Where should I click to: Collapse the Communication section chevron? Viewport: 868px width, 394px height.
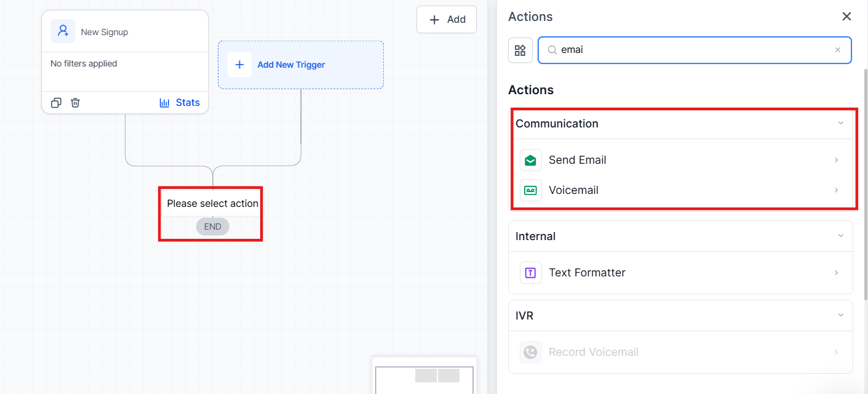841,123
